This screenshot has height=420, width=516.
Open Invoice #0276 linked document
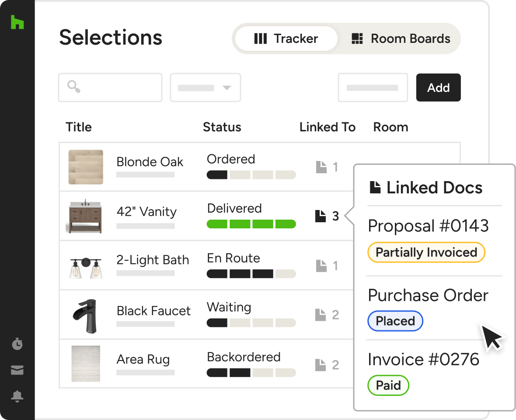(x=423, y=360)
